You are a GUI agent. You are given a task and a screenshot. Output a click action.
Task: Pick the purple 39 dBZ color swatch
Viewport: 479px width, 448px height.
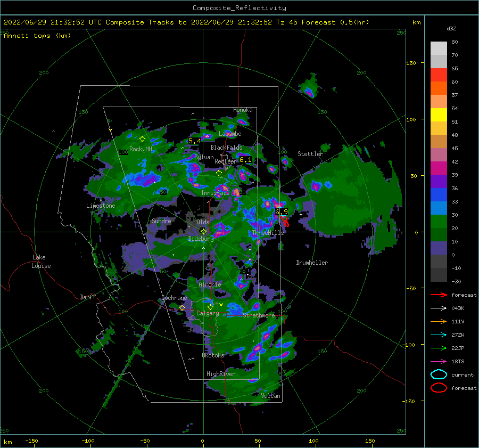pyautogui.click(x=439, y=182)
